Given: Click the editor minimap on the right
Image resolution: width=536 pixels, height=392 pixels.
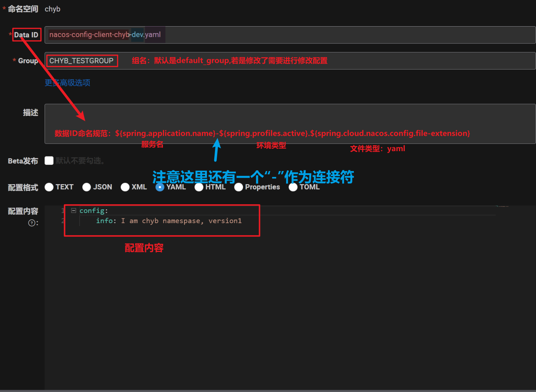Looking at the screenshot, I should click(502, 206).
